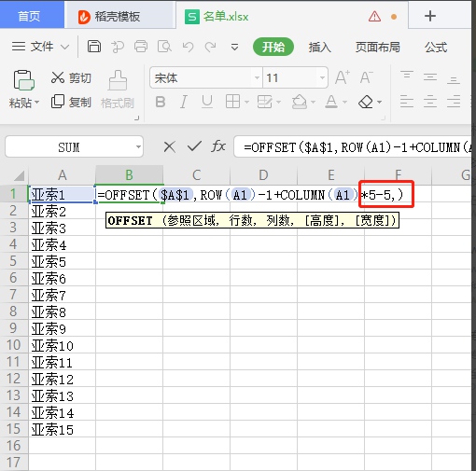Click the Save icon in quick toolbar
The image size is (476, 471).
(94, 47)
